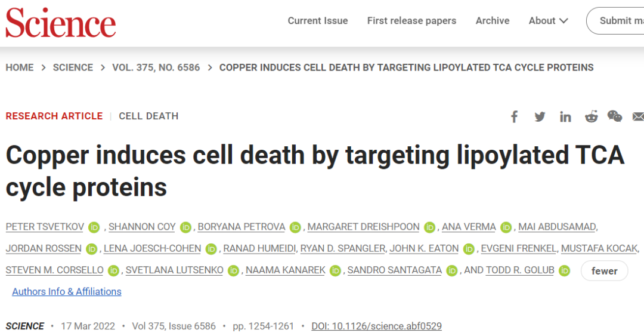Open the Archive menu item
The height and width of the screenshot is (333, 644).
493,21
